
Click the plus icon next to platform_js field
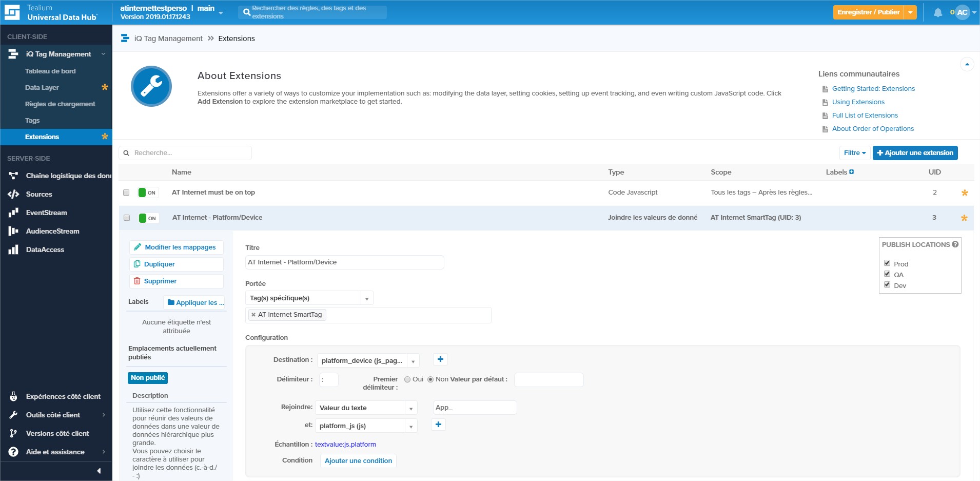click(438, 425)
